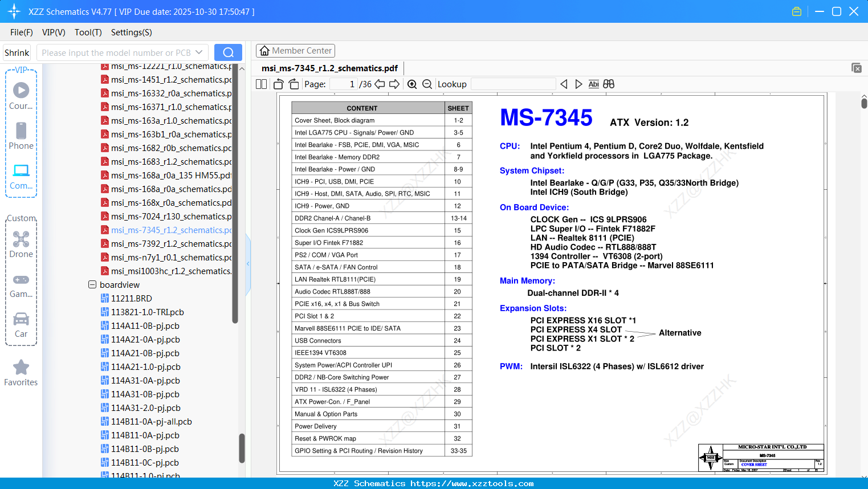Viewport: 868px width, 489px height.
Task: Zoom in on the schematic
Action: pos(412,84)
